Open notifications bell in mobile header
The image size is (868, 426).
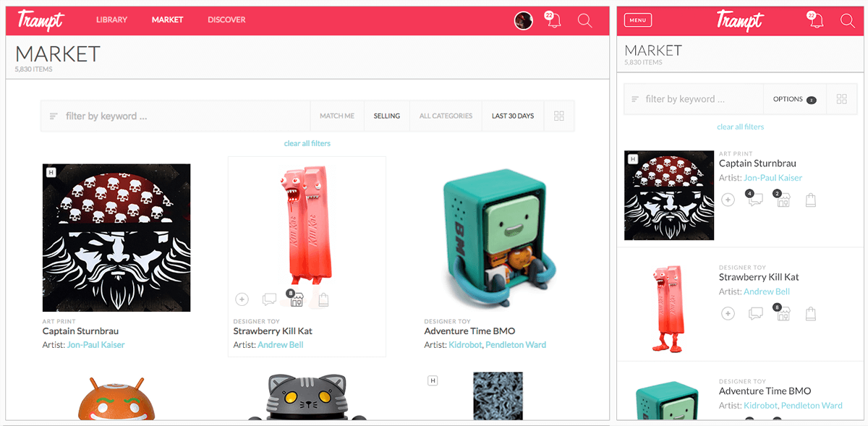click(816, 20)
